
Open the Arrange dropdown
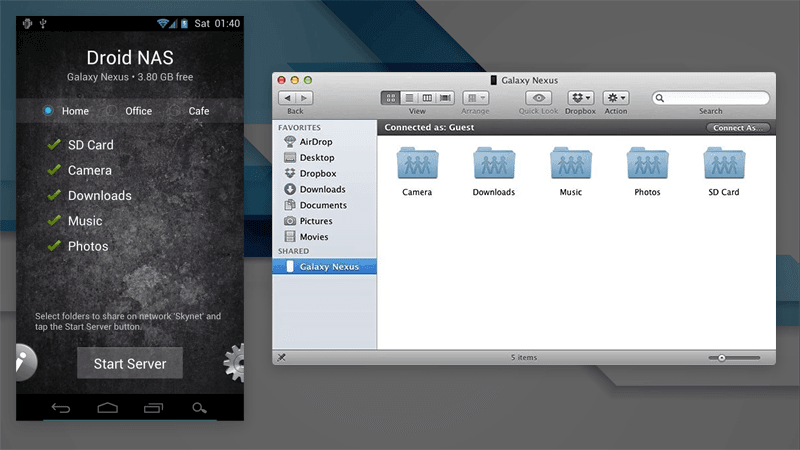476,98
